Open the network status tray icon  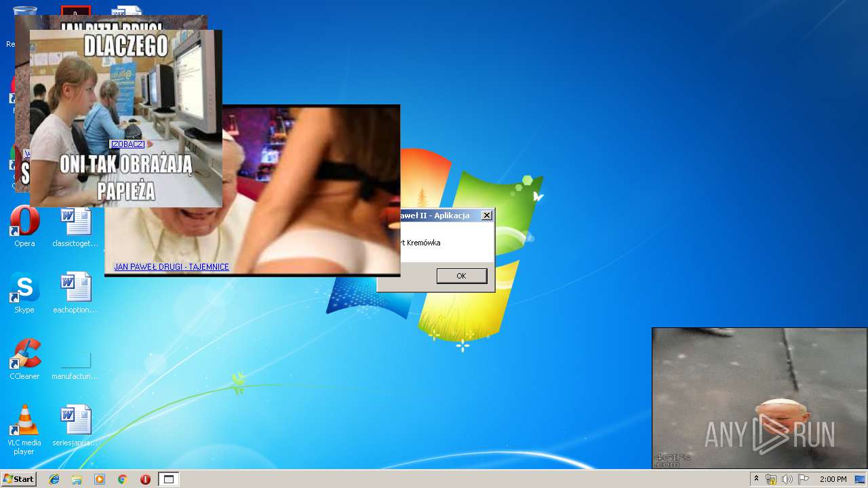click(771, 479)
